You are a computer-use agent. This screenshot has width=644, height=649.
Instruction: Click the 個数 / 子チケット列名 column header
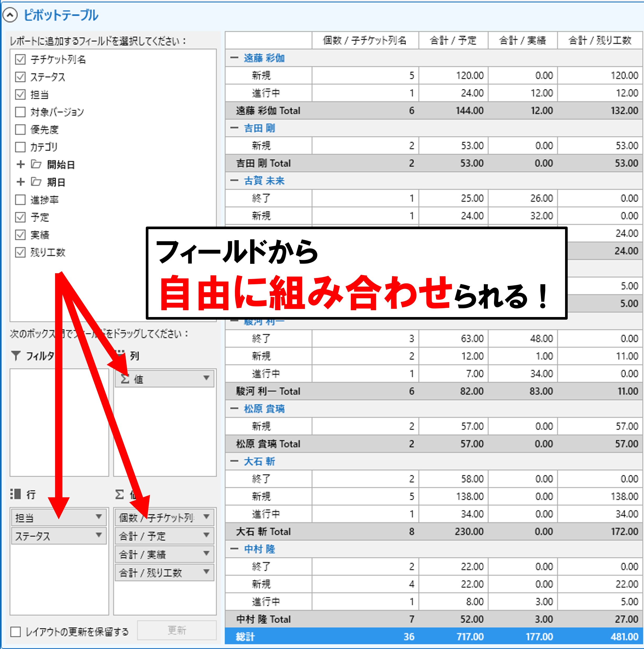[365, 41]
